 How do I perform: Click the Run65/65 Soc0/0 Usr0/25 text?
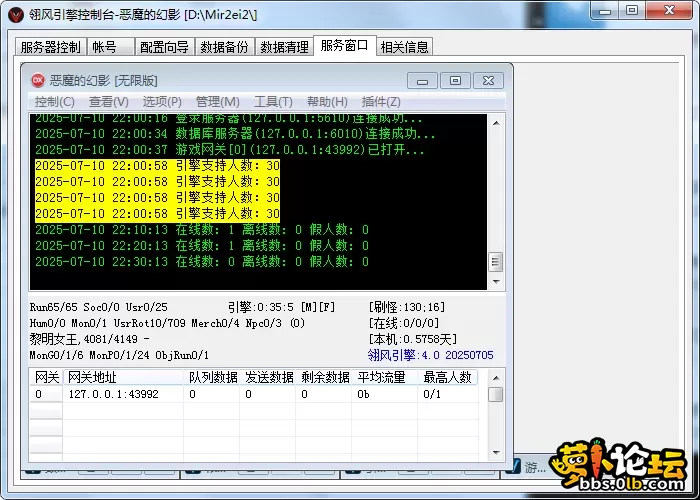click(x=99, y=307)
